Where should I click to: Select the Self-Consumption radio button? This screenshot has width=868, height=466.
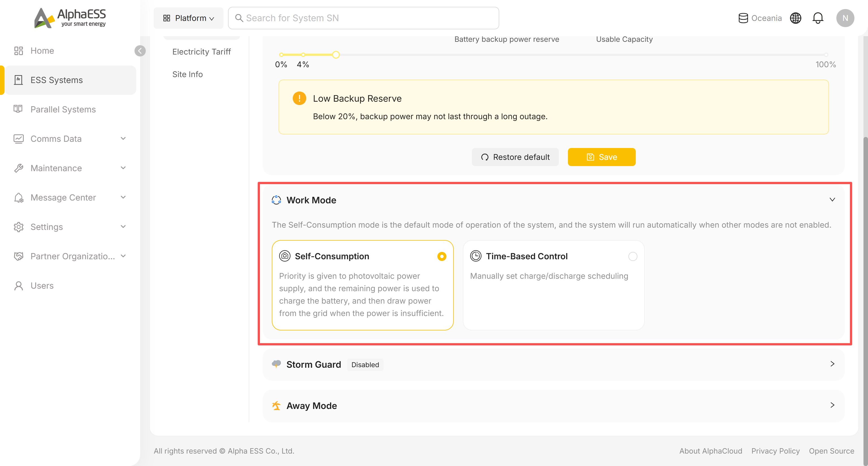(x=441, y=256)
